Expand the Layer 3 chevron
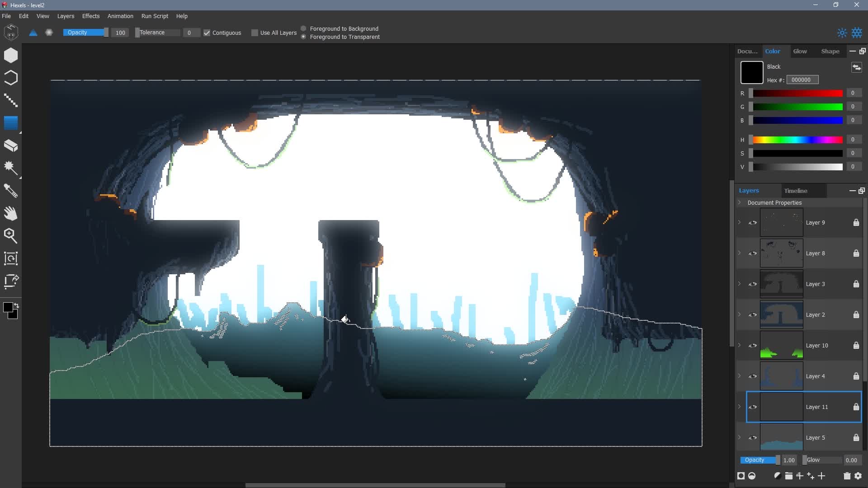This screenshot has height=488, width=868. pos(740,284)
